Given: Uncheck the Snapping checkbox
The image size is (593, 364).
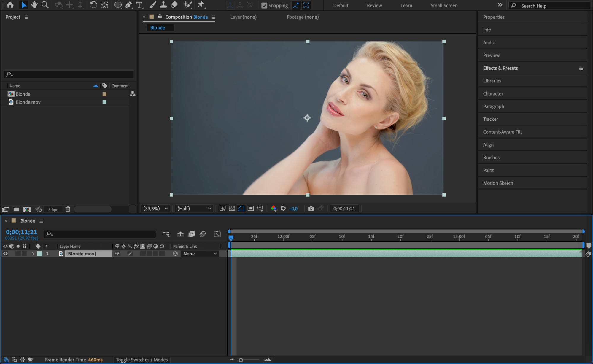Looking at the screenshot, I should [264, 6].
